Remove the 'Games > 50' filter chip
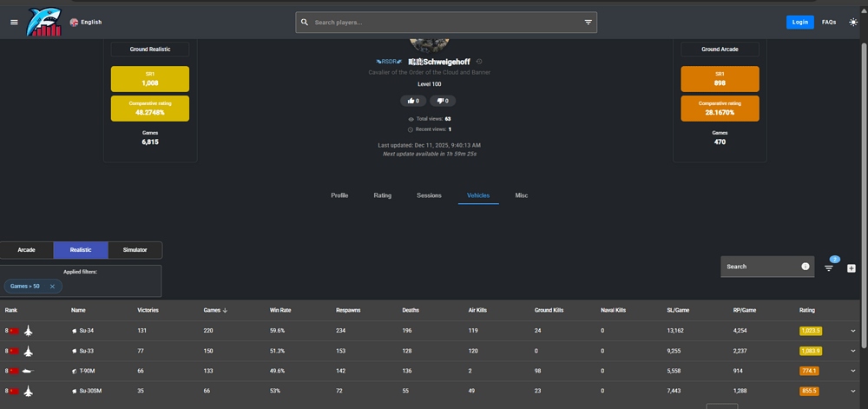Viewport: 868px width, 409px height. 52,287
